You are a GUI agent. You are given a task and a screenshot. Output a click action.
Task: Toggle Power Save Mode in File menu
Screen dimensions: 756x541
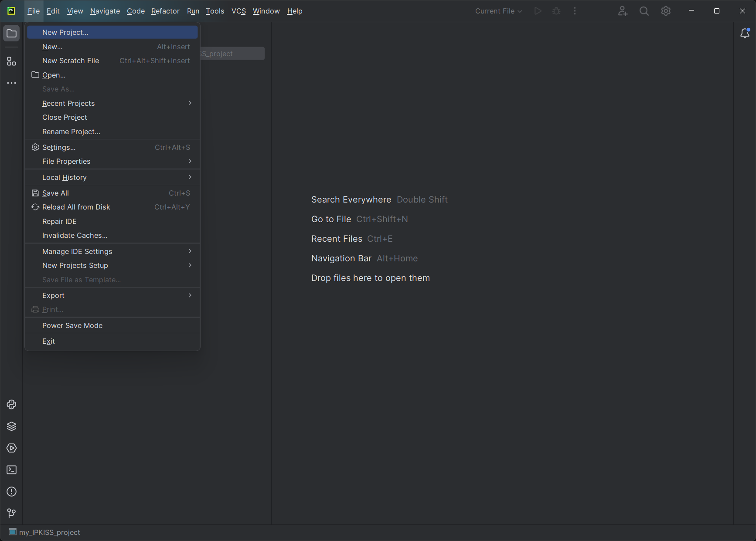[72, 325]
